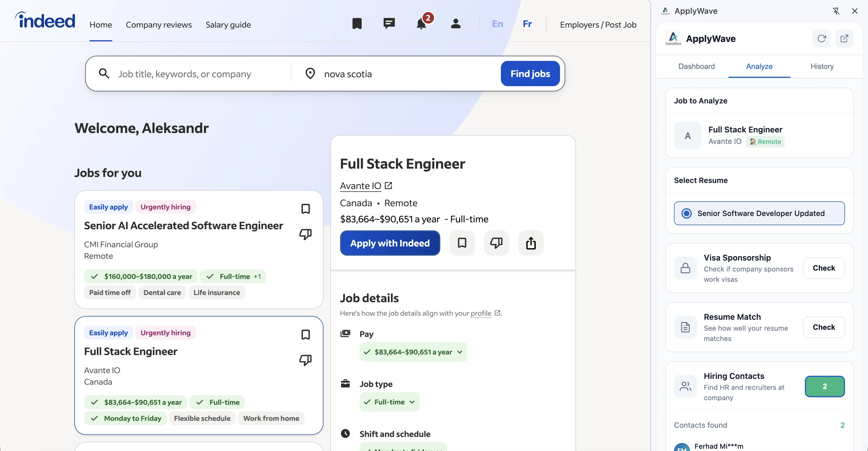
Task: Click the Flexible schedule tag
Action: tap(202, 418)
